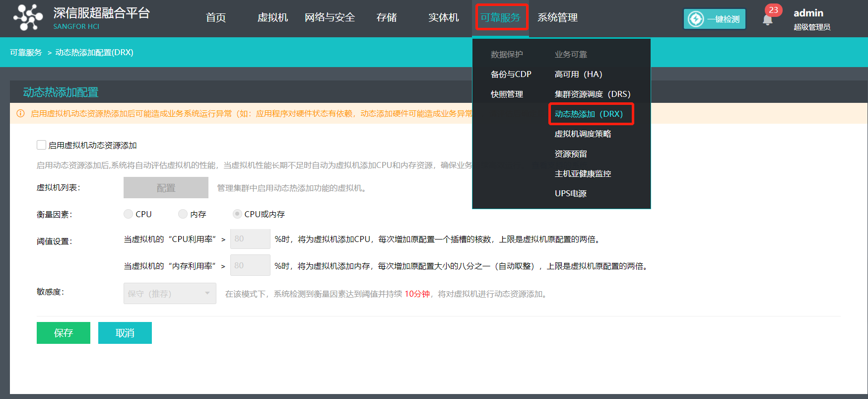Enable 启用虚拟机动态资源添加 checkbox
The height and width of the screenshot is (399, 868).
point(41,145)
